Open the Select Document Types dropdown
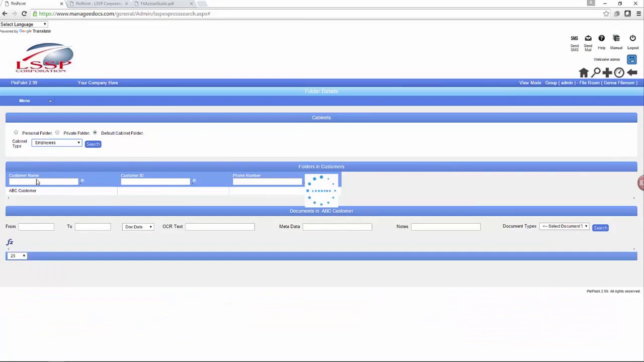644x362 pixels. point(564,226)
